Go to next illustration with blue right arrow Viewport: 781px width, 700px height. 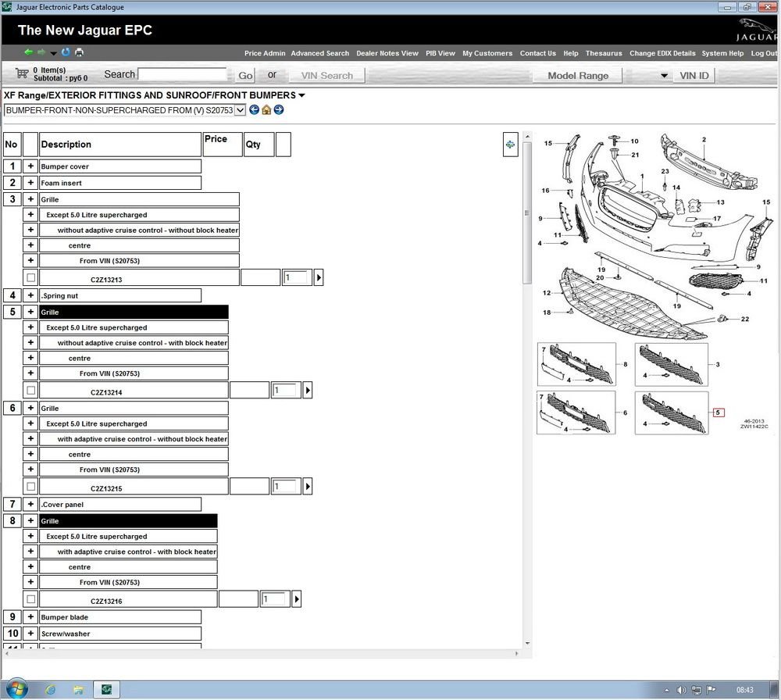[x=279, y=110]
